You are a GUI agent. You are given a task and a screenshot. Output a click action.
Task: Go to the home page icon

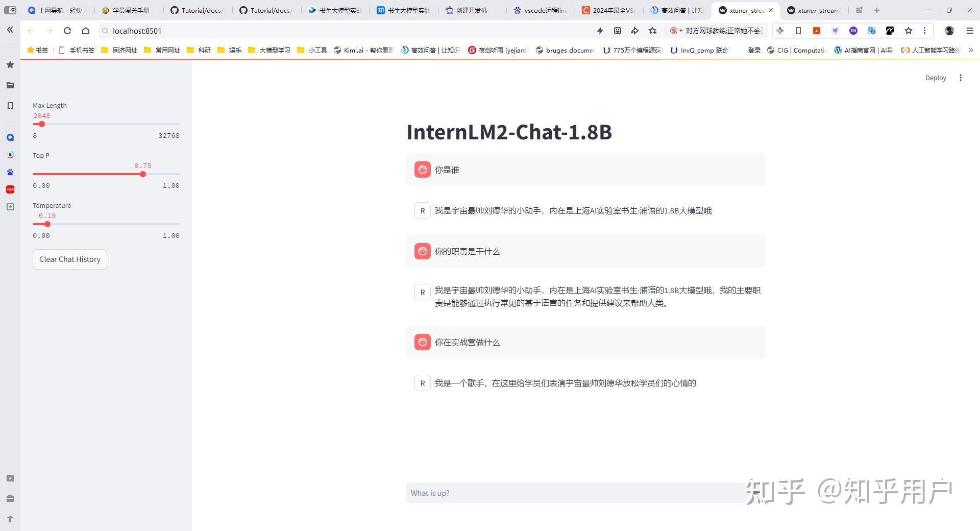point(86,31)
